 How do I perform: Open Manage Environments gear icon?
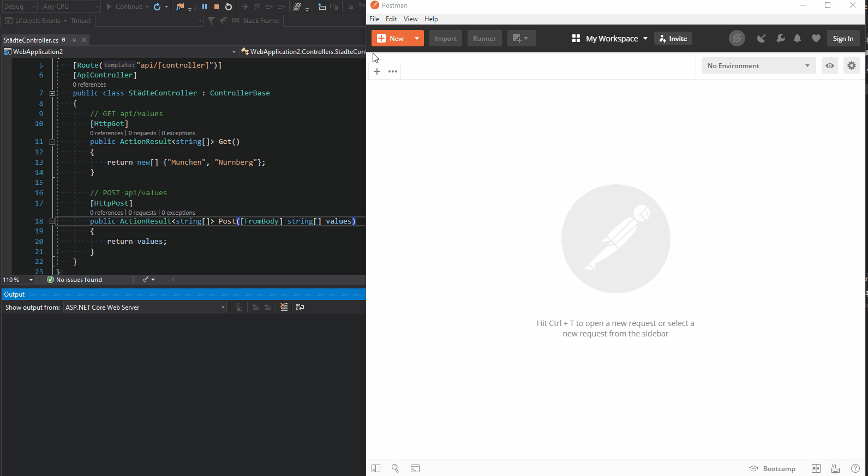pyautogui.click(x=852, y=65)
